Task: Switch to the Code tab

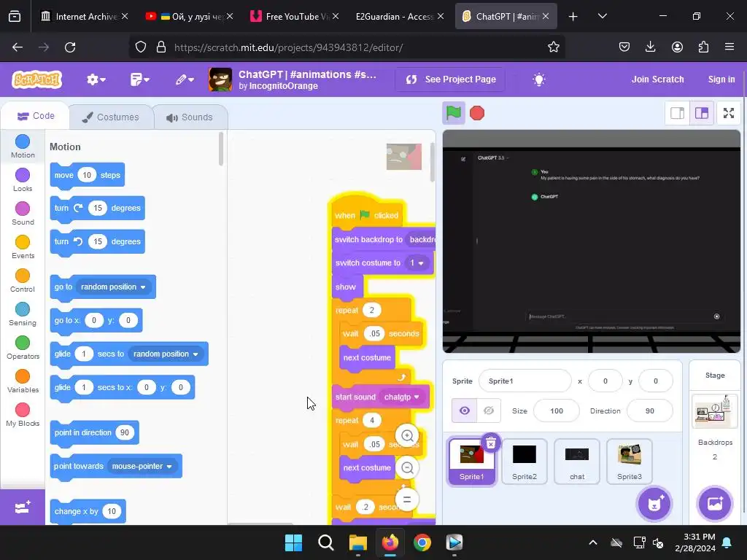Action: tap(36, 116)
